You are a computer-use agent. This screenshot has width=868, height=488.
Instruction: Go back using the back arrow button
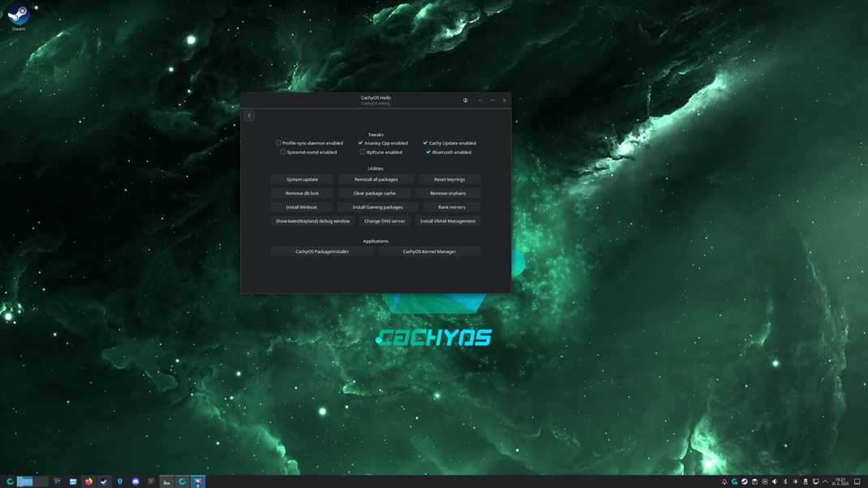[249, 115]
